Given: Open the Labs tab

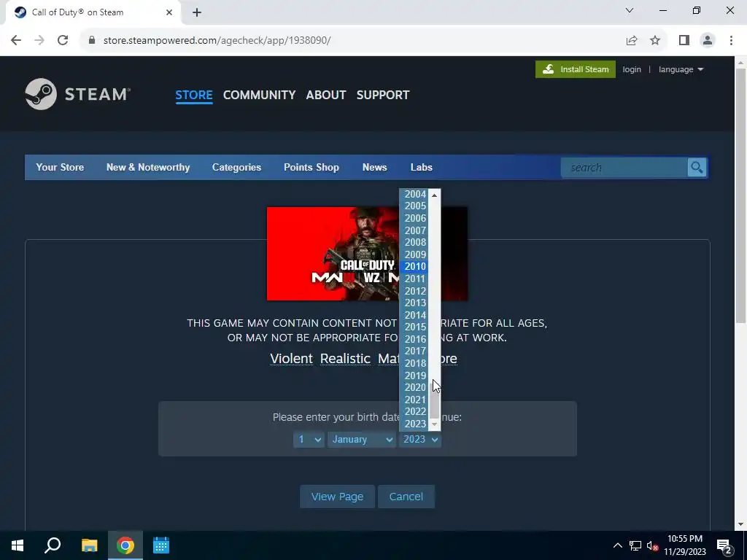Looking at the screenshot, I should (x=422, y=167).
